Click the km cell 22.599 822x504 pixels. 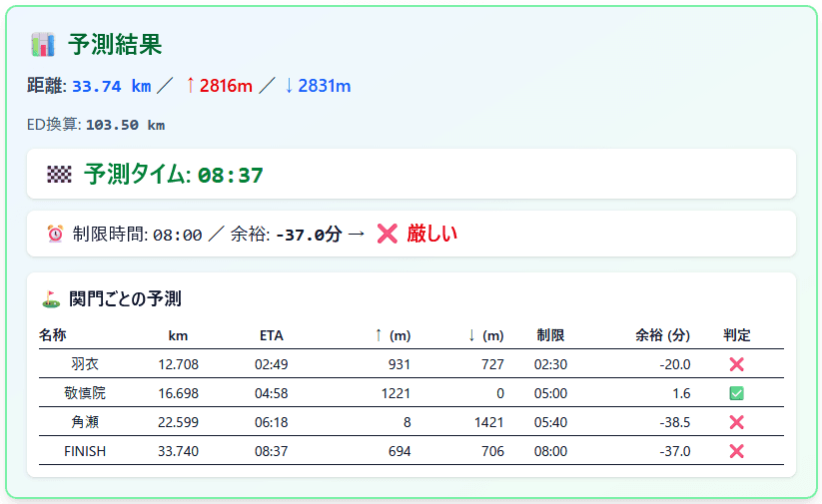click(x=178, y=422)
